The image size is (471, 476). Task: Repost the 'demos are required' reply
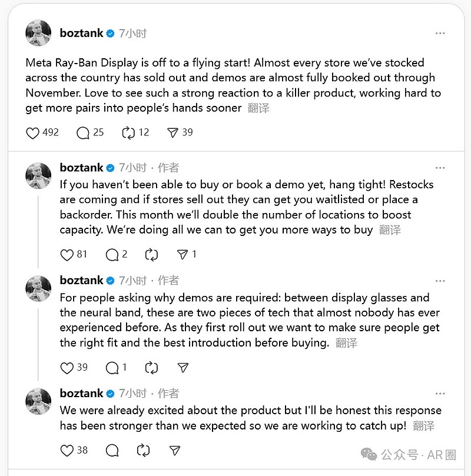click(151, 368)
